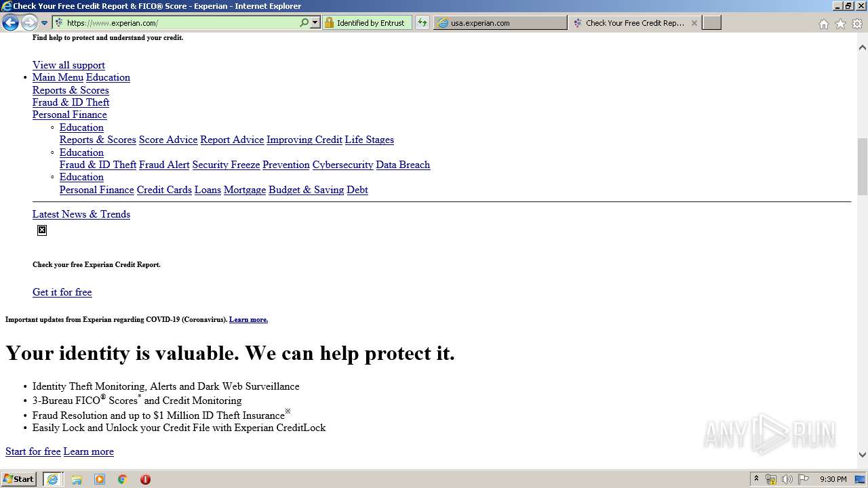Screen dimensions: 868x488
Task: Open the Mortgage link
Action: pos(245,190)
